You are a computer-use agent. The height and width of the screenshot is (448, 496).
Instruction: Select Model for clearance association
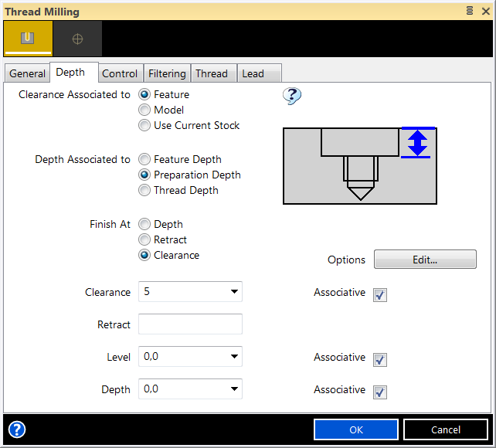pos(144,110)
